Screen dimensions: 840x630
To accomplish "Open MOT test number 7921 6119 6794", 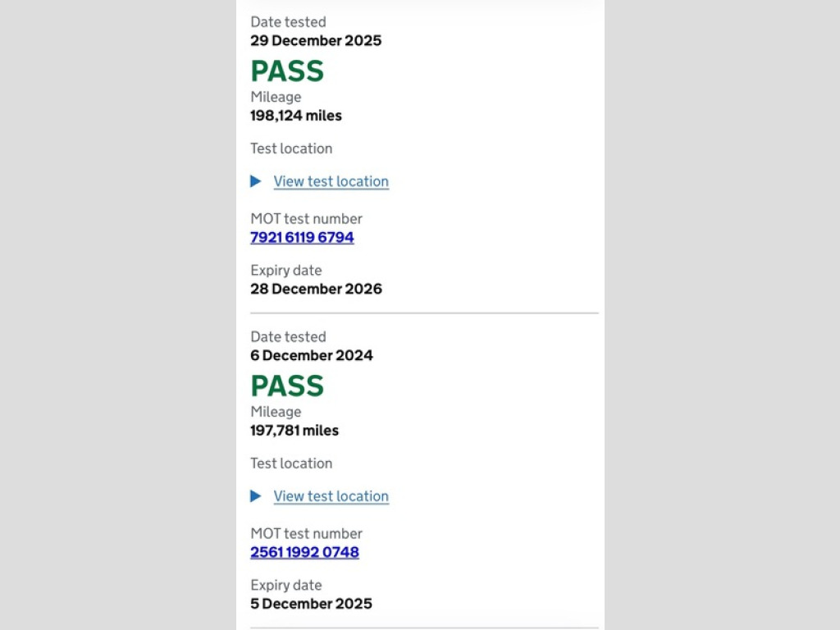I will [x=302, y=238].
